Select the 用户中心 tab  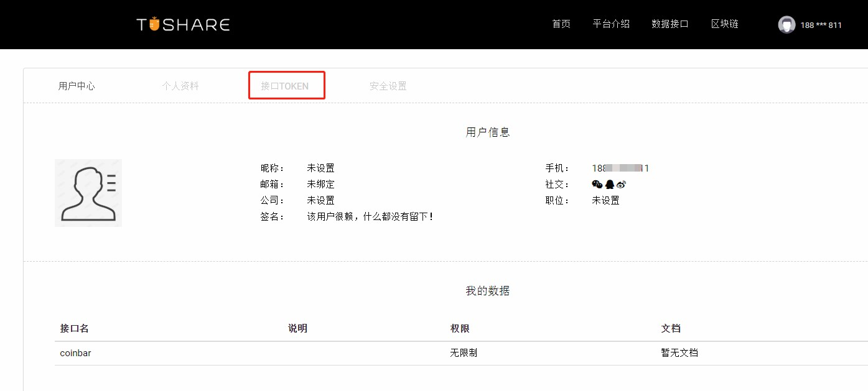tap(76, 86)
